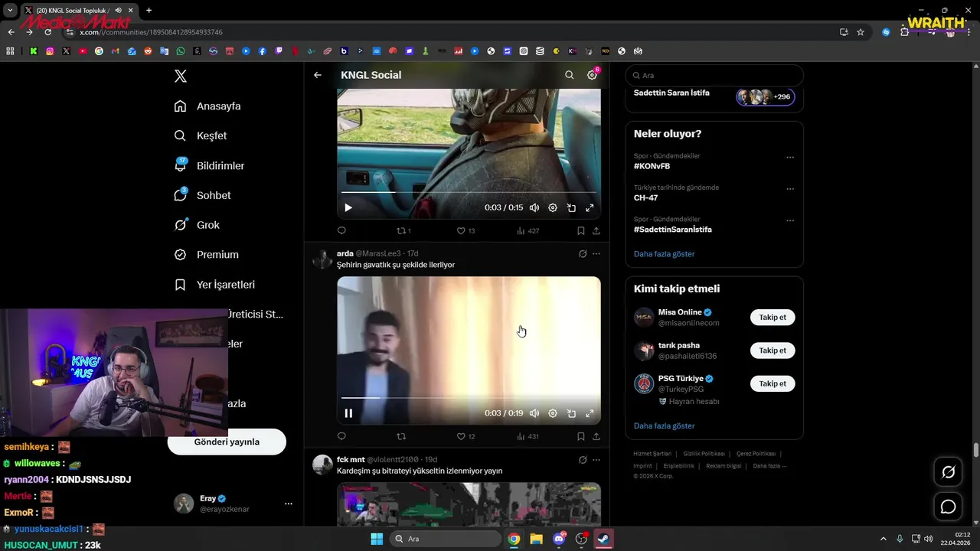Share the post with 427 views
Image resolution: width=980 pixels, height=551 pixels.
click(596, 230)
